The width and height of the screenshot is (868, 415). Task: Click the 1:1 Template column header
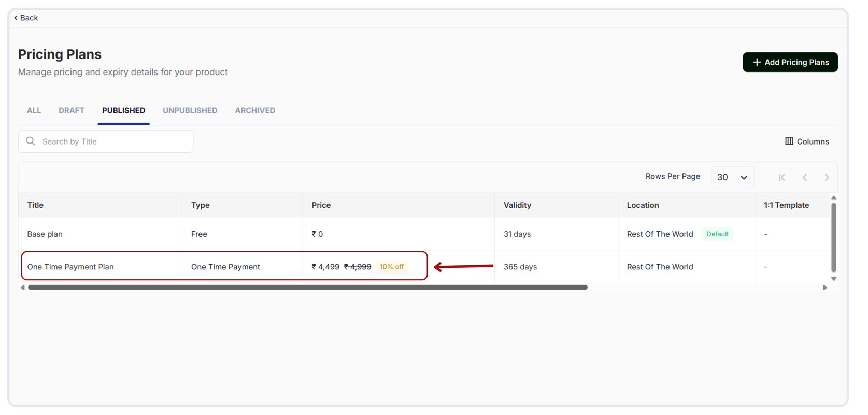click(786, 205)
